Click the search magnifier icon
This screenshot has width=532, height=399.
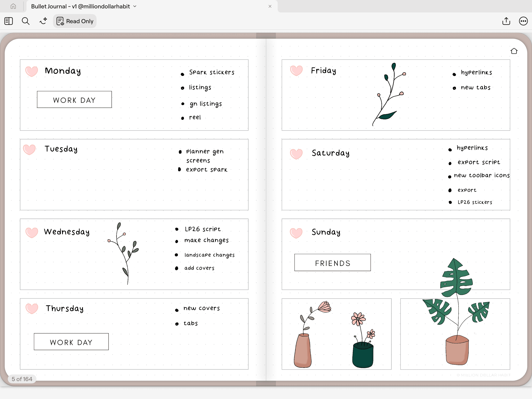(26, 21)
